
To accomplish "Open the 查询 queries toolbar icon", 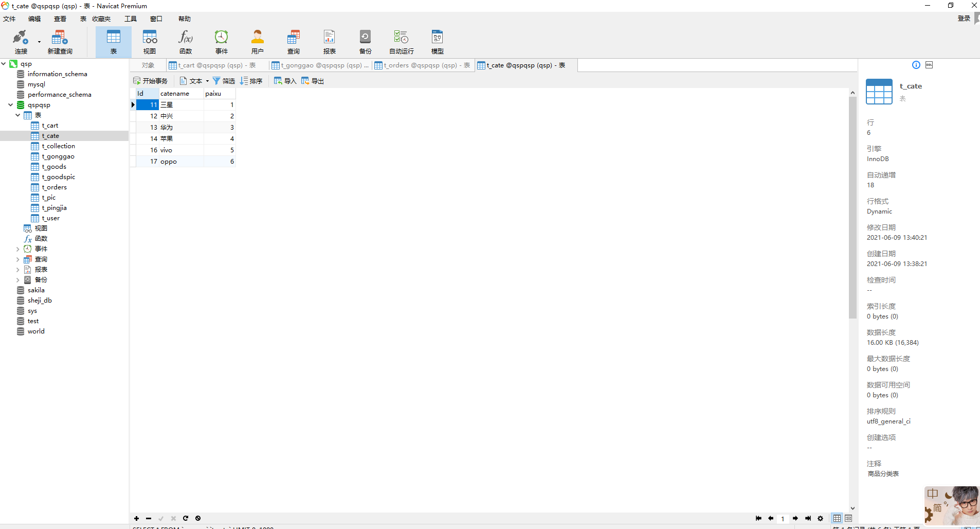I will [x=294, y=42].
